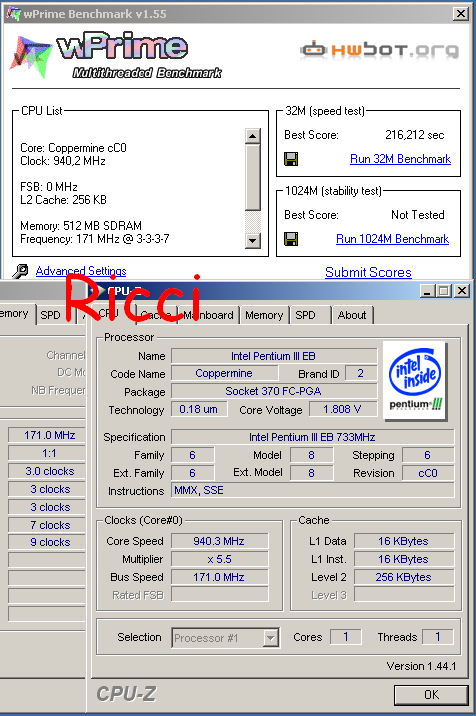
Task: Click the CPU List scroll up arrow
Action: coord(253,136)
